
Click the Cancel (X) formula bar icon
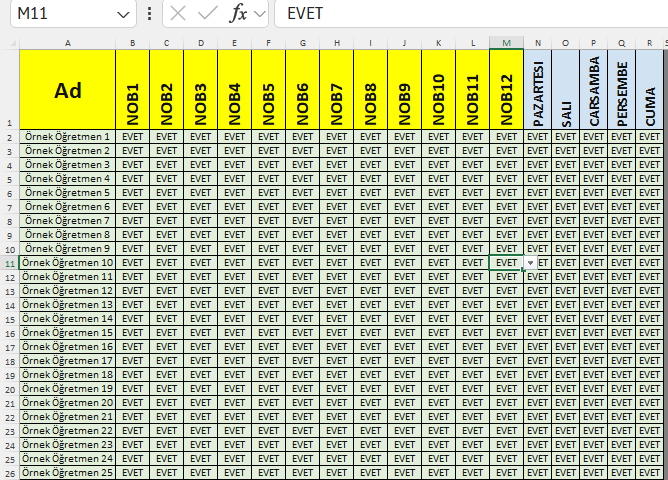tap(178, 14)
